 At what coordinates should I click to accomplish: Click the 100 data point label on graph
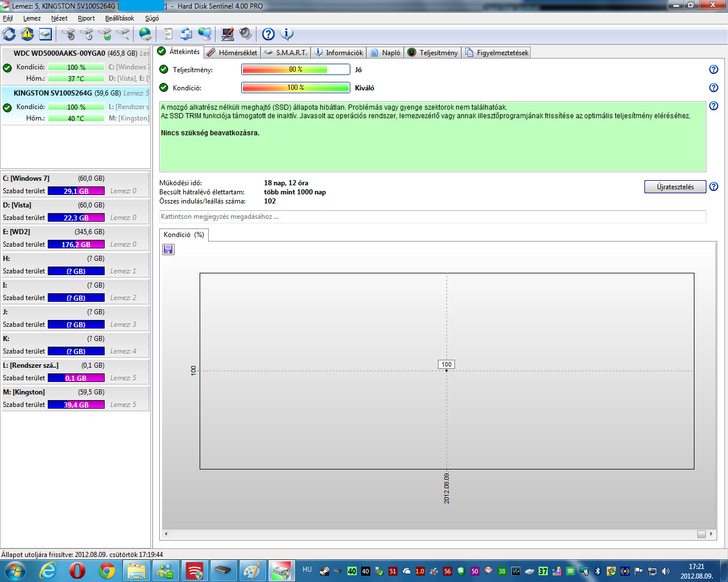point(446,364)
